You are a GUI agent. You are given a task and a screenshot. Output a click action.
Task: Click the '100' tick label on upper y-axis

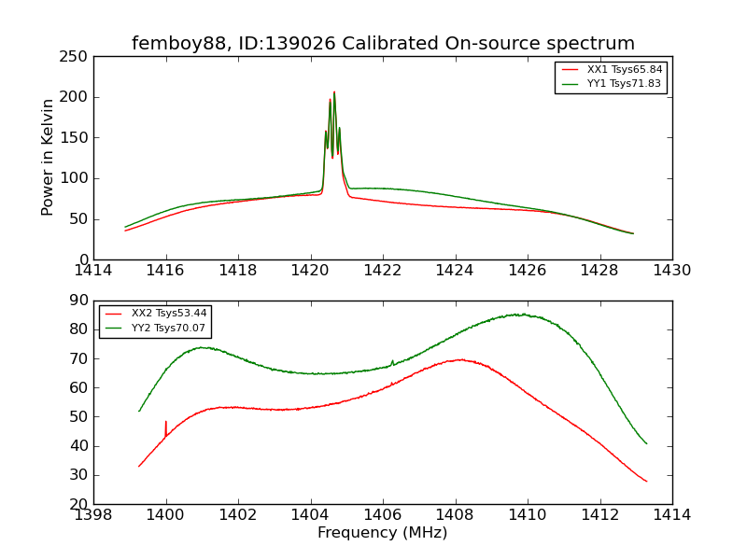point(74,178)
